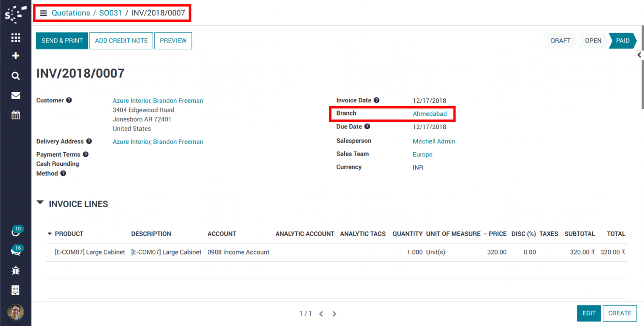644x326 pixels.
Task: Open the calendar icon in the sidebar
Action: (15, 115)
